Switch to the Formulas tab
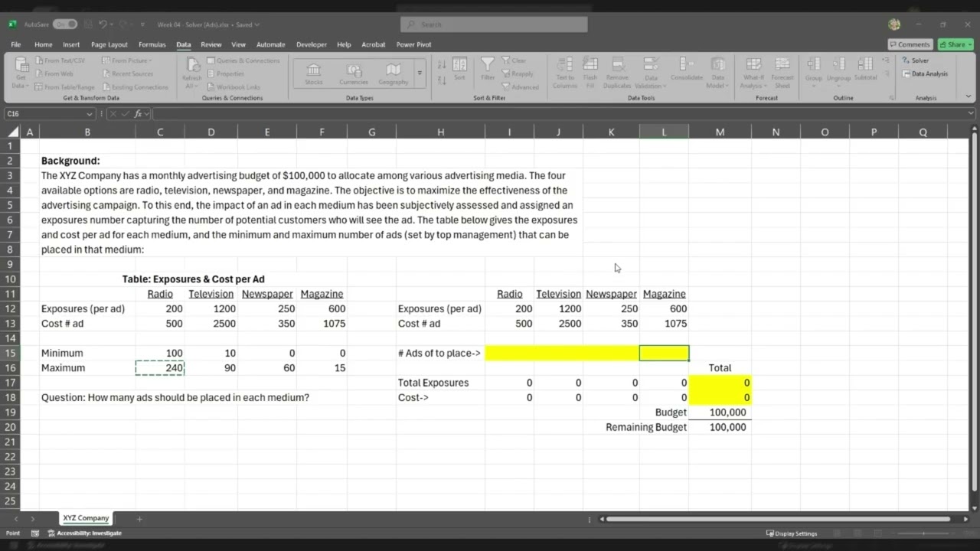The width and height of the screenshot is (980, 551). coord(152,44)
